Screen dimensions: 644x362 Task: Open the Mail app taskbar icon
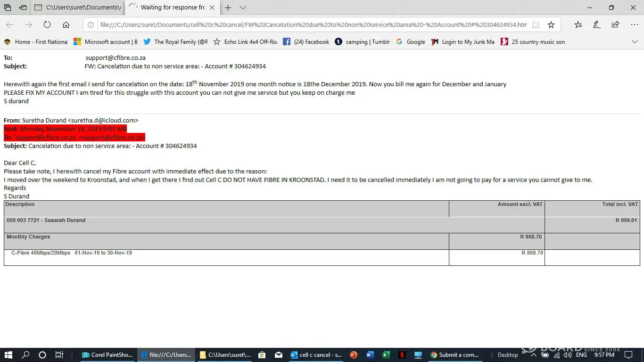click(279, 355)
